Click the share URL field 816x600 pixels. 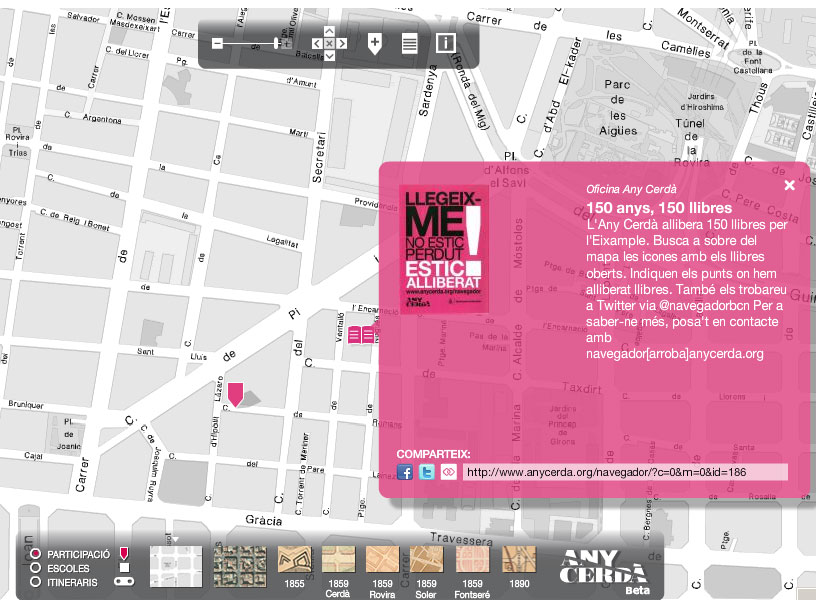click(625, 472)
